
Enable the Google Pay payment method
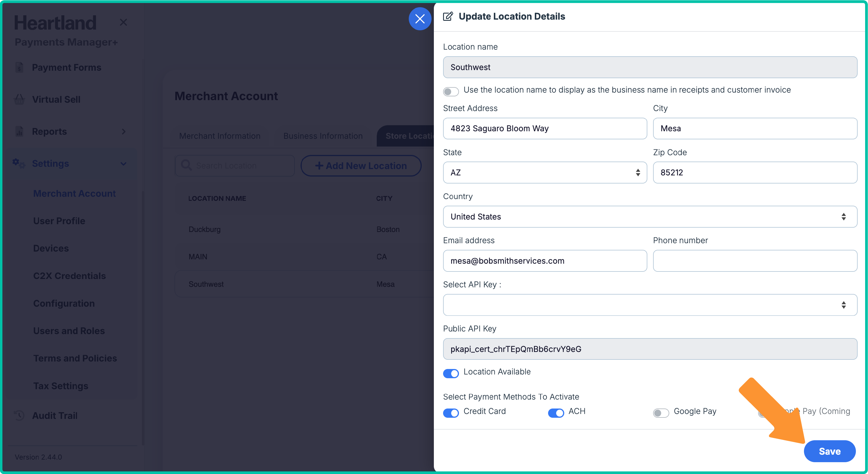pyautogui.click(x=661, y=413)
